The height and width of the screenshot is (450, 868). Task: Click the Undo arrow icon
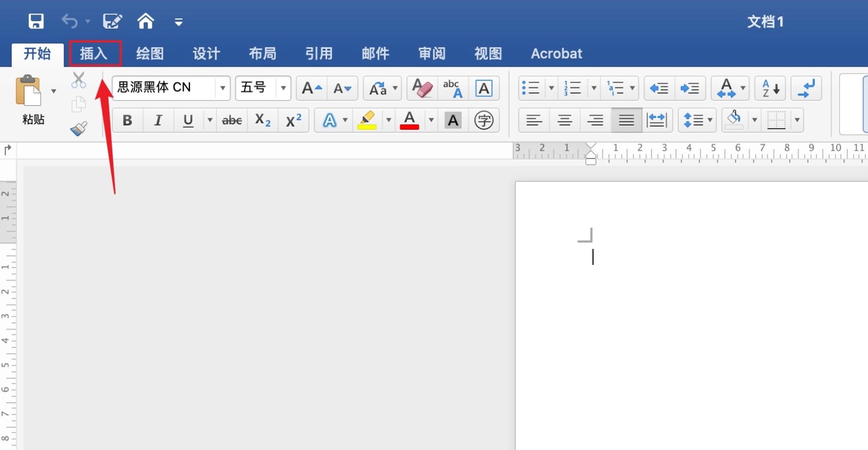(69, 21)
